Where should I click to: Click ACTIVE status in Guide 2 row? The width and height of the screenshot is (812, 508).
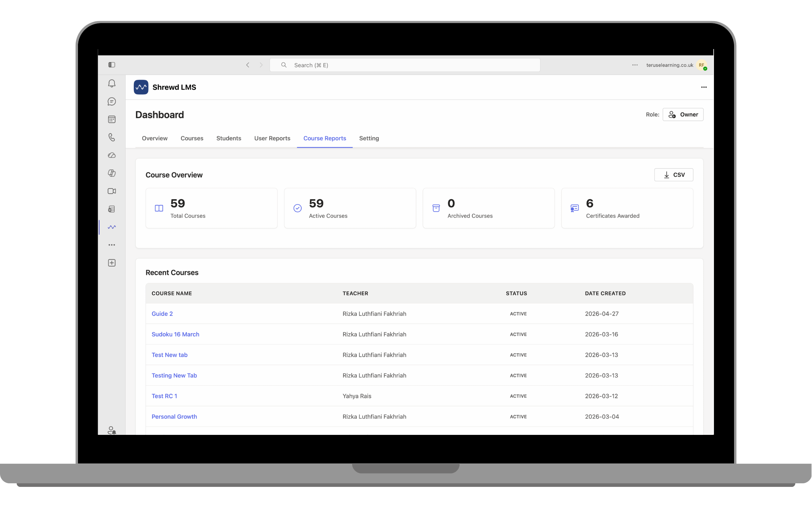tap(518, 314)
